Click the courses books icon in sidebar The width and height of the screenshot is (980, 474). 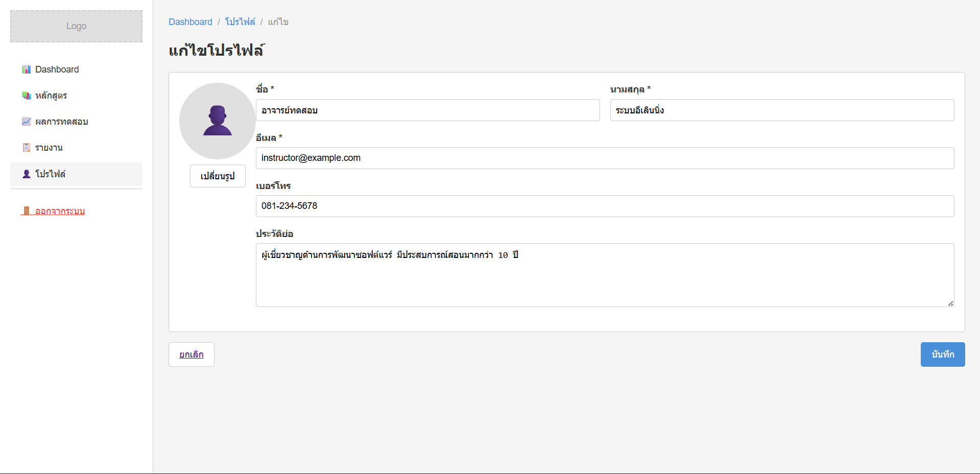(27, 96)
